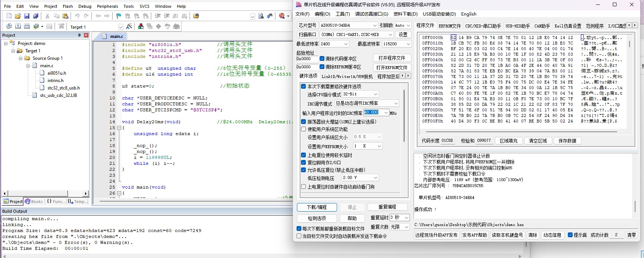Click the Indent selection icon
Image resolution: width=644 pixels, height=258 pixels.
point(158,16)
